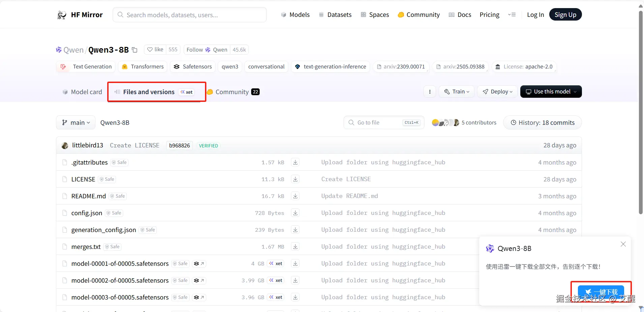
Task: Open the Qwen organization link in title
Action: pyautogui.click(x=74, y=50)
